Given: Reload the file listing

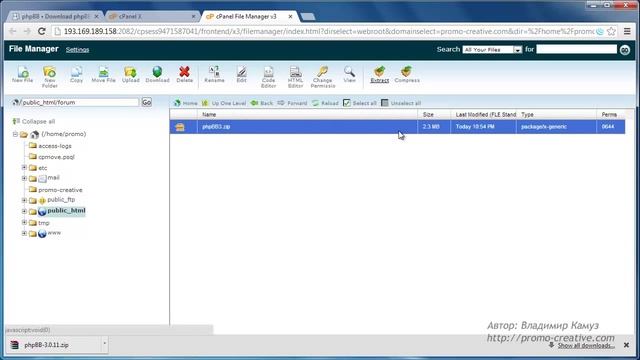Looking at the screenshot, I should coord(325,103).
